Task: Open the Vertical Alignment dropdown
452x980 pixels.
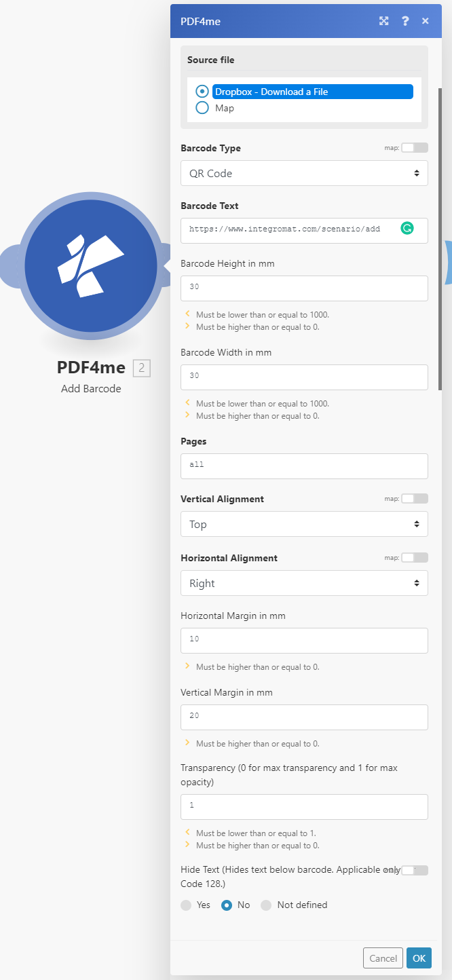Action: [304, 524]
